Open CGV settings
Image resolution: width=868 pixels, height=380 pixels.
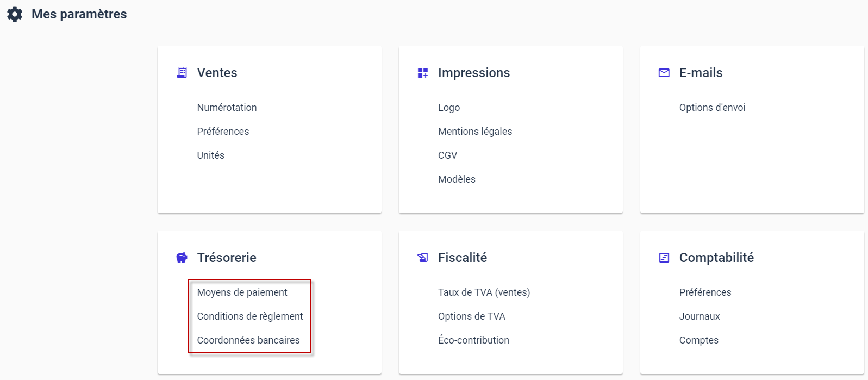click(x=448, y=155)
